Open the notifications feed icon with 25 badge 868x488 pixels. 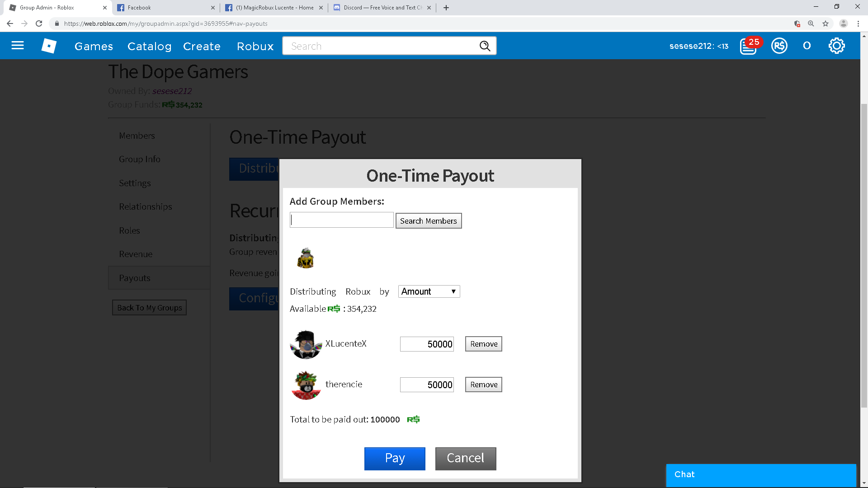click(749, 46)
